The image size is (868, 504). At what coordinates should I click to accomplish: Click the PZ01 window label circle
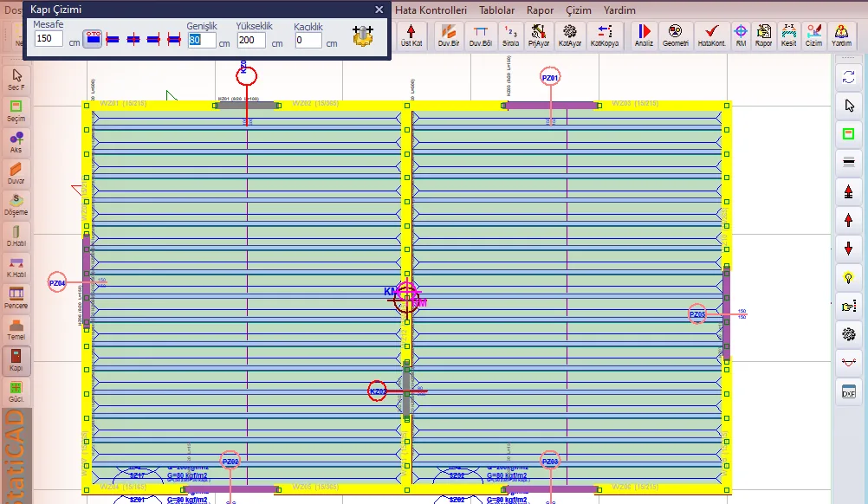[x=550, y=77]
